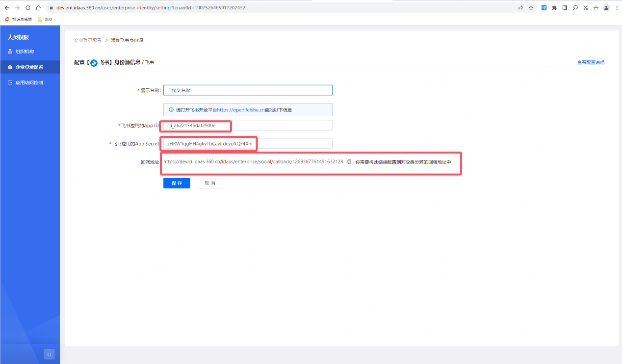
Task: Open the 360 bookmark folder
Action: point(45,19)
